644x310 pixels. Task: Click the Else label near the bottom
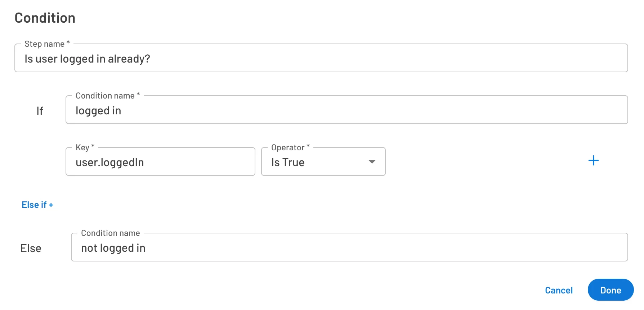click(31, 248)
